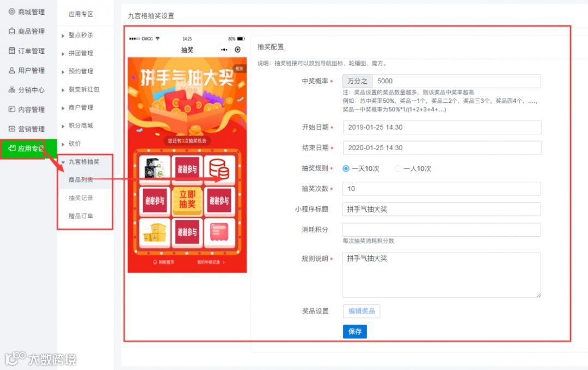Open 分销中心 in the left sidebar
The height and width of the screenshot is (370, 588).
(x=27, y=90)
